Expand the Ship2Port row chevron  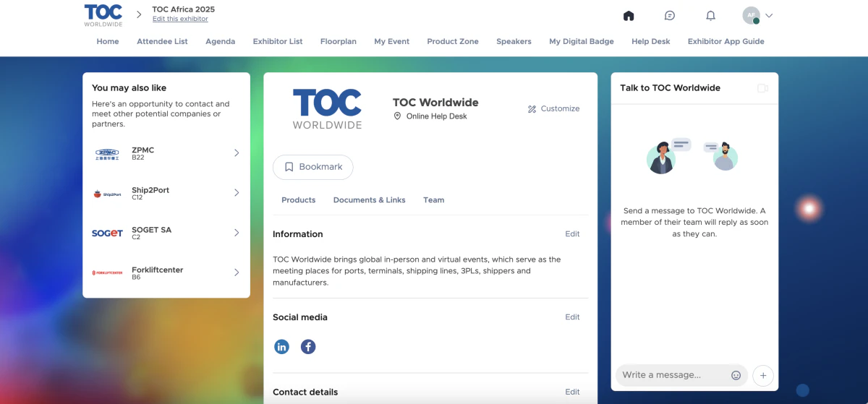(x=237, y=193)
